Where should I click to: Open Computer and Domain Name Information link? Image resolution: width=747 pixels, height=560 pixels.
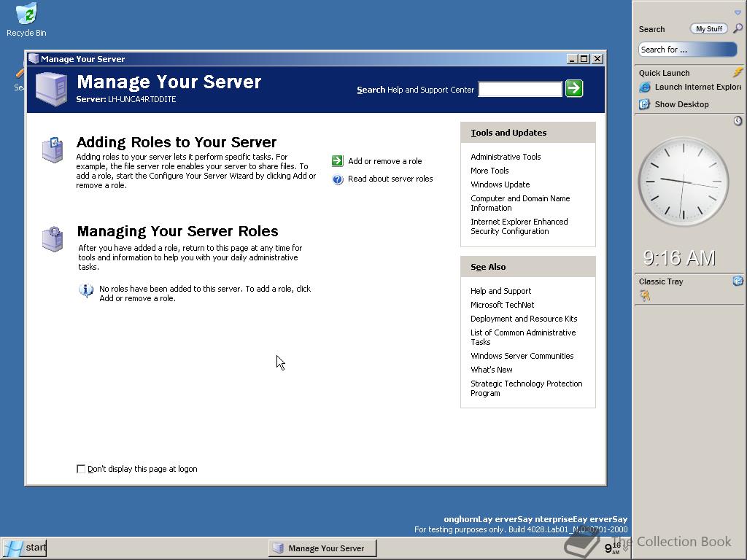pyautogui.click(x=520, y=203)
